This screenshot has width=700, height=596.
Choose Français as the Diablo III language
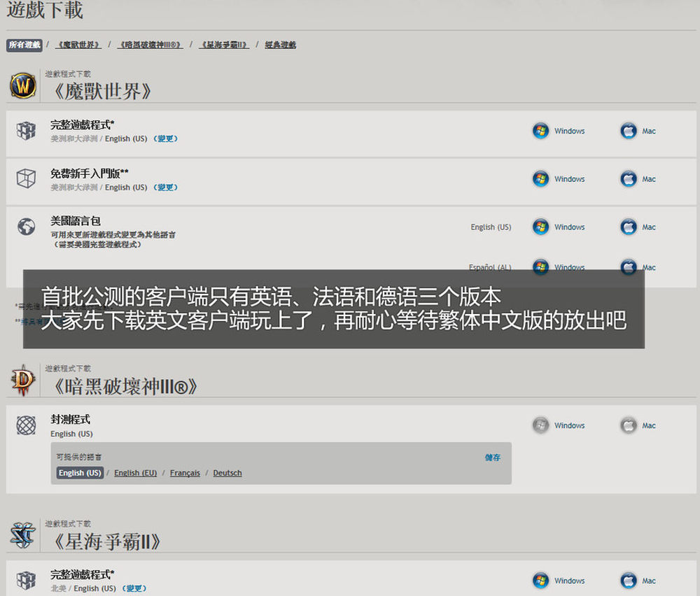click(x=185, y=473)
